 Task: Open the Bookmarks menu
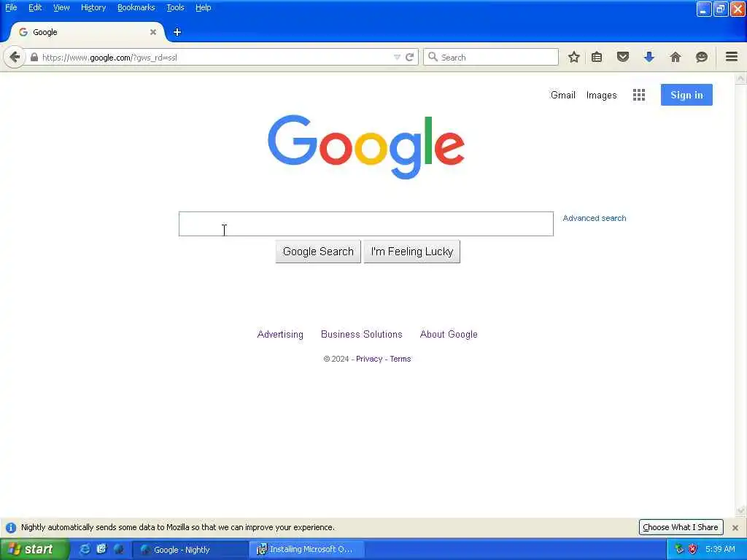(136, 7)
